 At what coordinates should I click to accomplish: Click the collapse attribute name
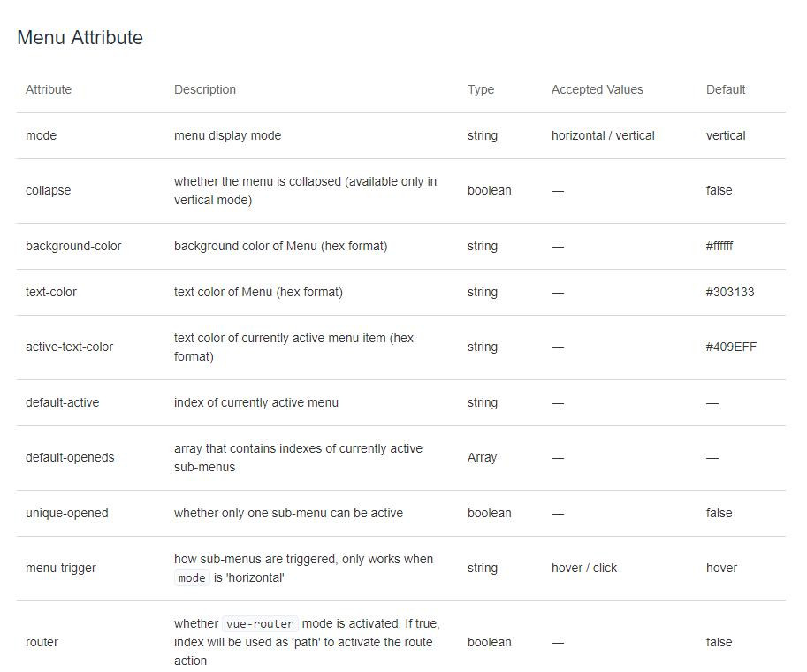pyautogui.click(x=49, y=190)
